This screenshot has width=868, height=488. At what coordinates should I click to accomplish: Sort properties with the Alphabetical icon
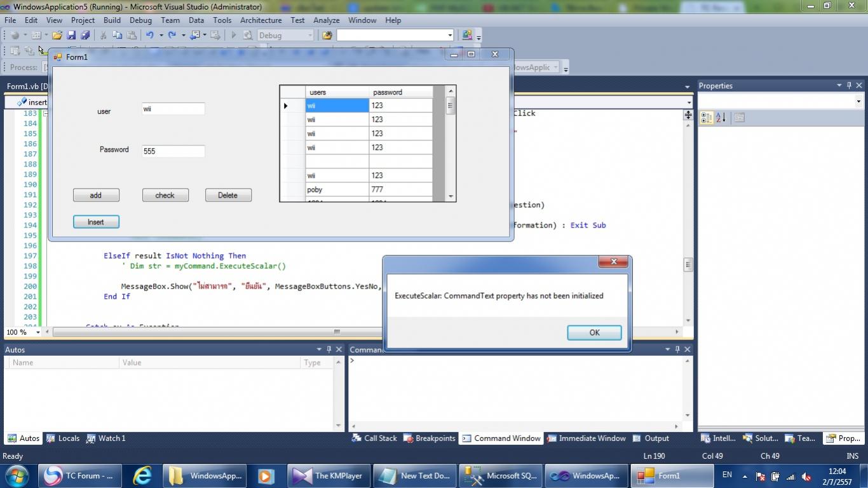coord(721,118)
